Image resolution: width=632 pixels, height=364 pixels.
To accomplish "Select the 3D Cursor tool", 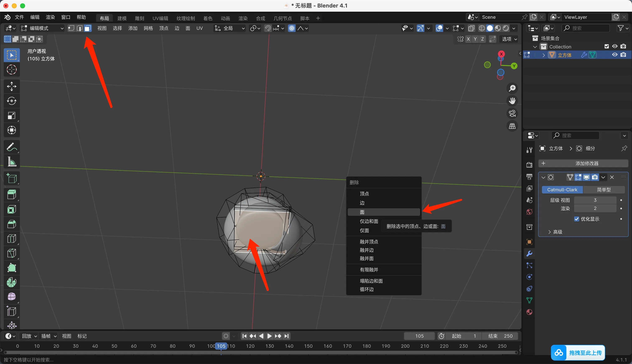I will click(11, 70).
